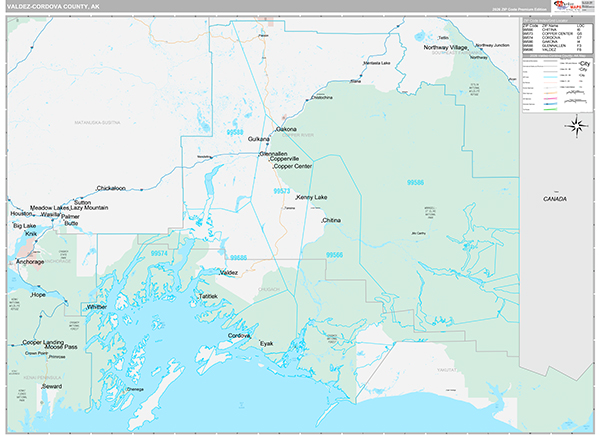Click the compass rose icon
The image size is (600, 435).
pyautogui.click(x=577, y=126)
